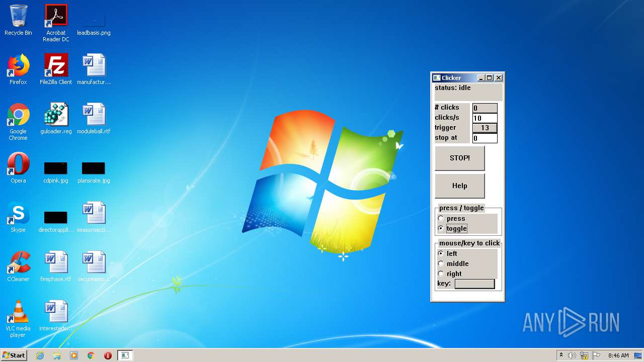This screenshot has height=362, width=644.
Task: Minimize the Clicker window
Action: (x=480, y=78)
